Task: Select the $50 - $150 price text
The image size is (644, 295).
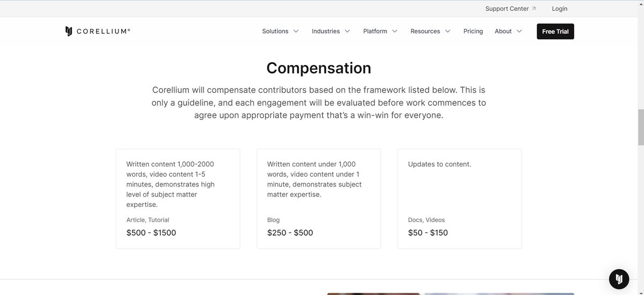Action: tap(428, 233)
